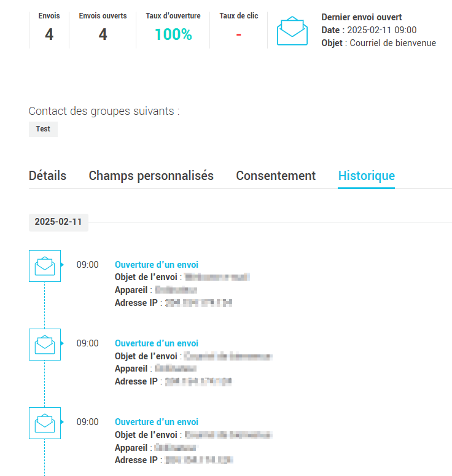The image size is (452, 476).
Task: Click the second envelope icon in the history timeline
Action: point(45,344)
